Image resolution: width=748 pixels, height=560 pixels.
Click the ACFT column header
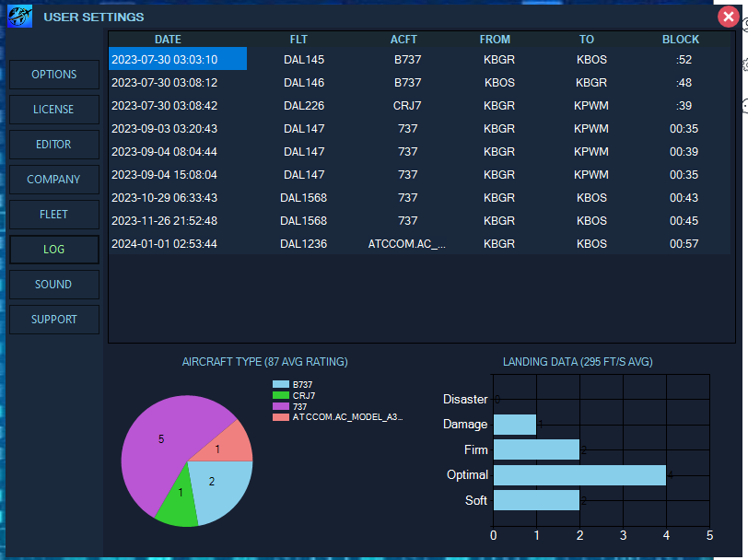click(403, 40)
